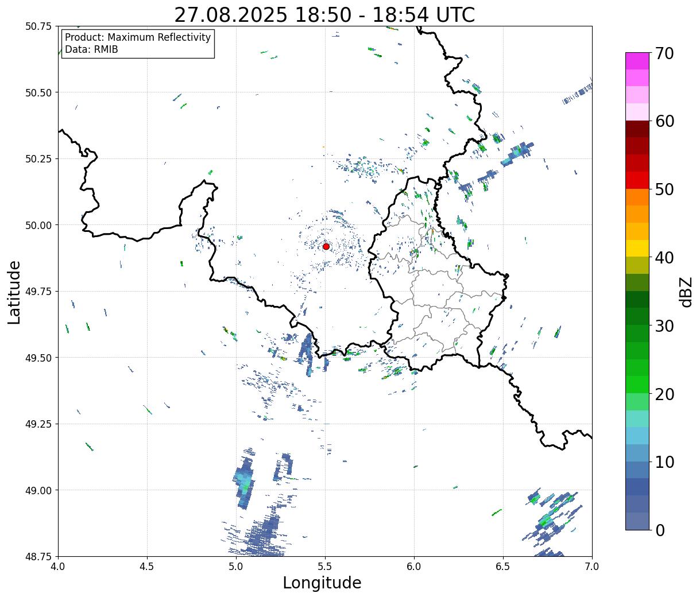Click the "dBZ" colorbar label
The image size is (700, 597).
686,292
